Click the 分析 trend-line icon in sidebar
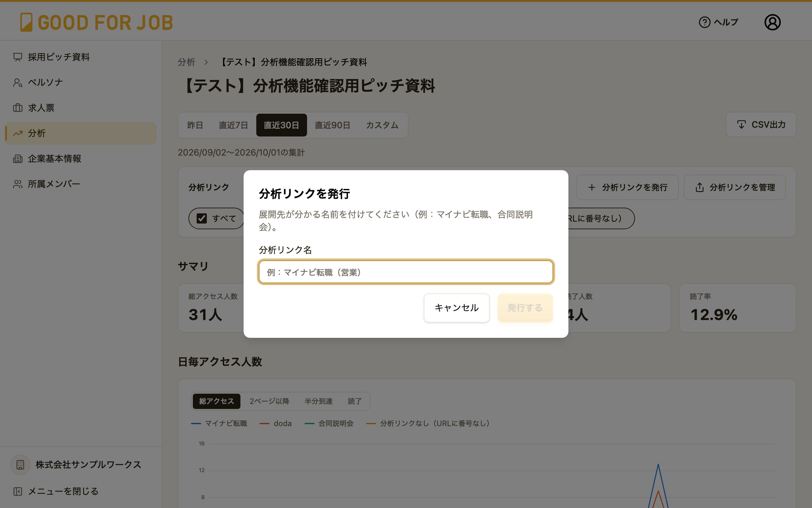Screen dimensions: 812x508 tap(17, 133)
